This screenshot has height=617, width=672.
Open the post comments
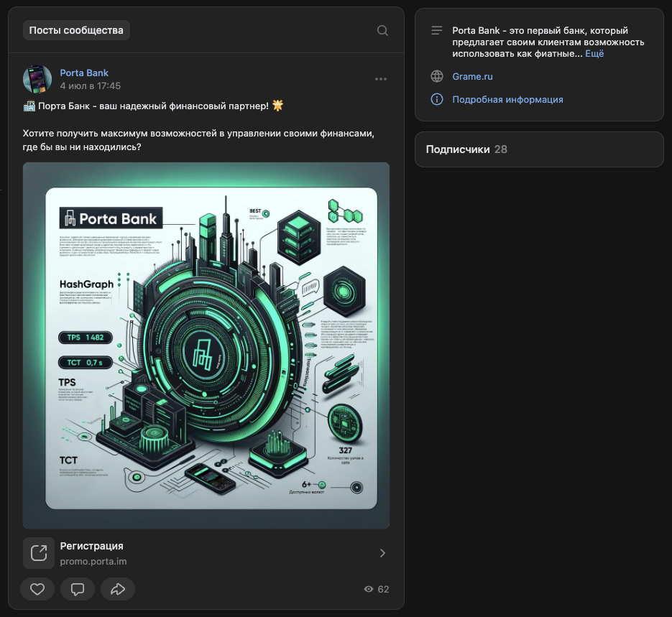point(78,589)
